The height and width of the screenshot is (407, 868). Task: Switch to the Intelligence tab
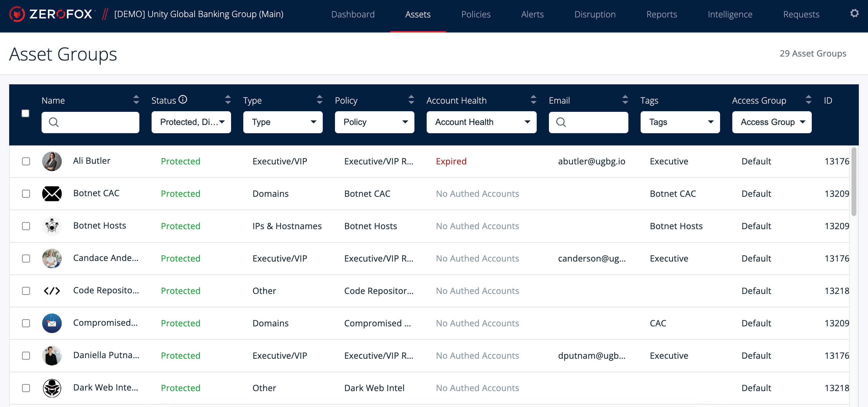(730, 14)
